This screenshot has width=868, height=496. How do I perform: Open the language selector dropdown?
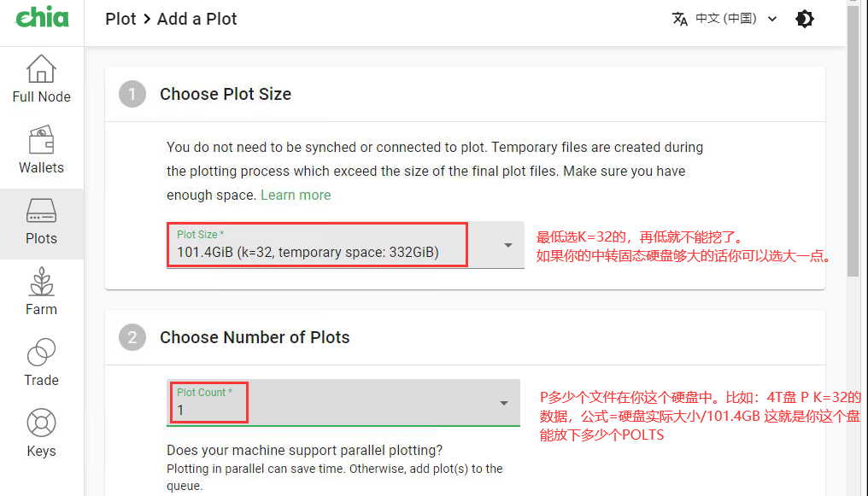pos(734,19)
